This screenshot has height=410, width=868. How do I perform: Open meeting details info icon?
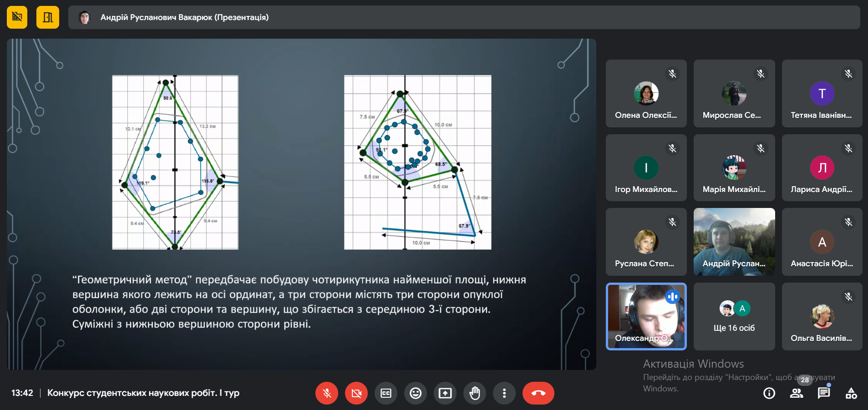click(769, 393)
